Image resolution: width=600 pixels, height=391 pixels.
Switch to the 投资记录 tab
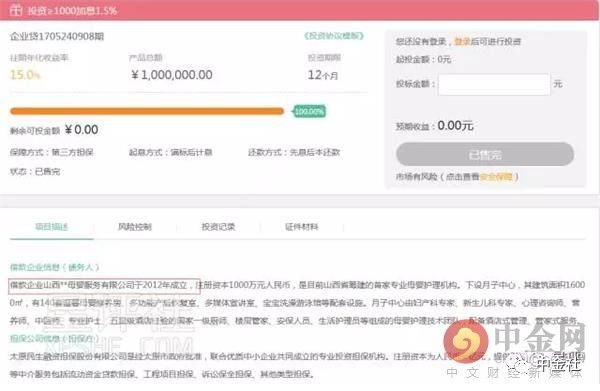[218, 227]
